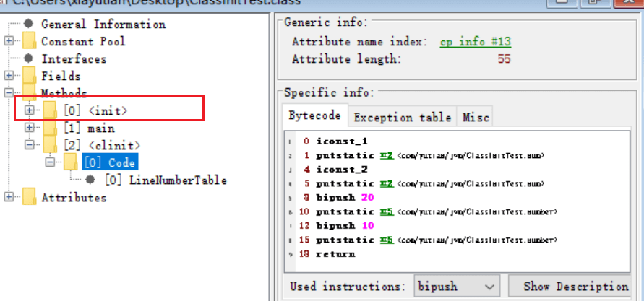Click the Interfaces bullet icon
Viewport: 644px width, 301px height.
click(29, 58)
